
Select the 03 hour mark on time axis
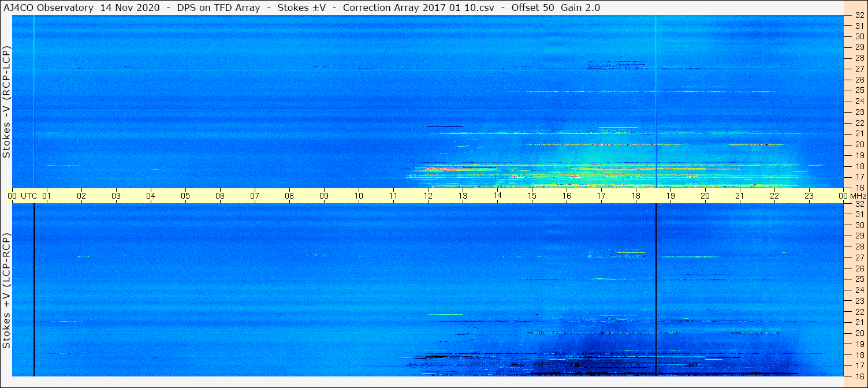[x=116, y=196]
